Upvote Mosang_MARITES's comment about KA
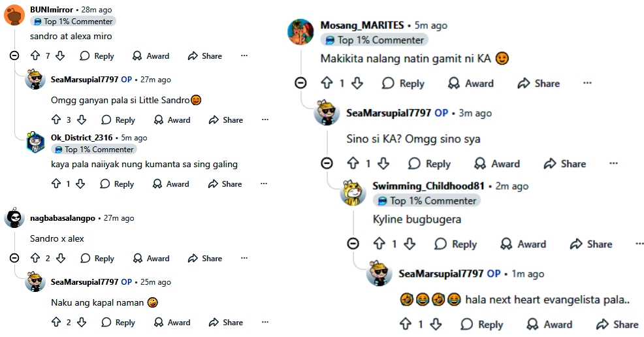Screen dimensions: 644x337 pyautogui.click(x=327, y=83)
